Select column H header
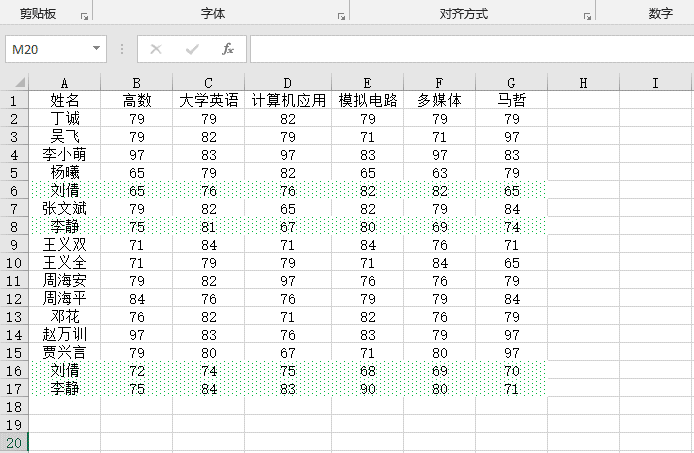 tap(583, 83)
